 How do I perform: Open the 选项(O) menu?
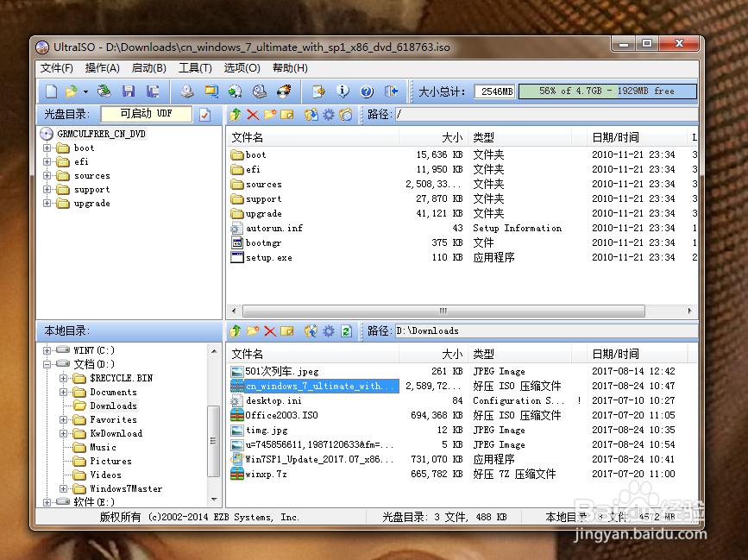tap(242, 68)
